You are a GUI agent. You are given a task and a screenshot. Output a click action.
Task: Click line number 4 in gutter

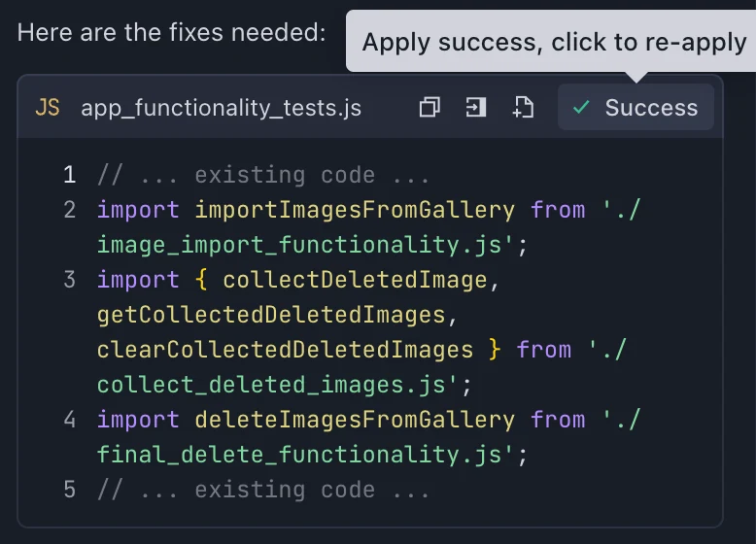coord(69,420)
